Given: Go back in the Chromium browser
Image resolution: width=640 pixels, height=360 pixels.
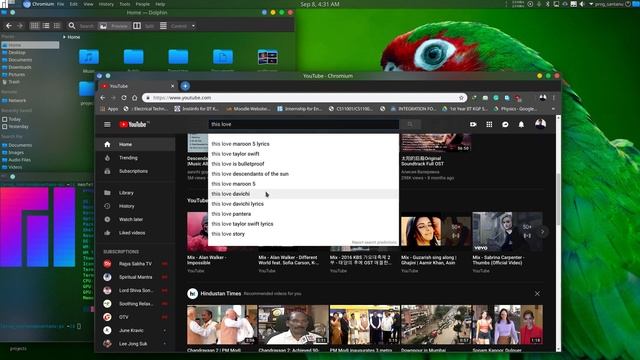Looking at the screenshot, I should tap(103, 98).
